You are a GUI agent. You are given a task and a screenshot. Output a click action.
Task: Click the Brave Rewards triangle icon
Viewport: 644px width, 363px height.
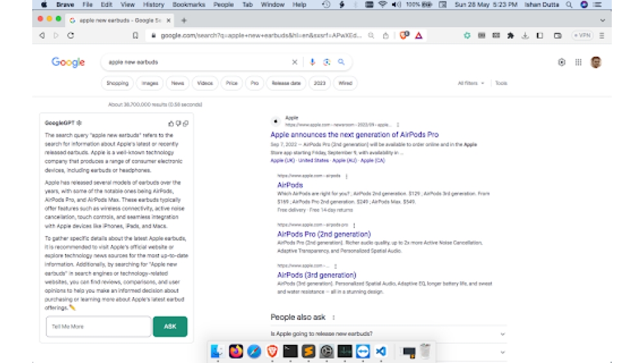[x=419, y=35]
